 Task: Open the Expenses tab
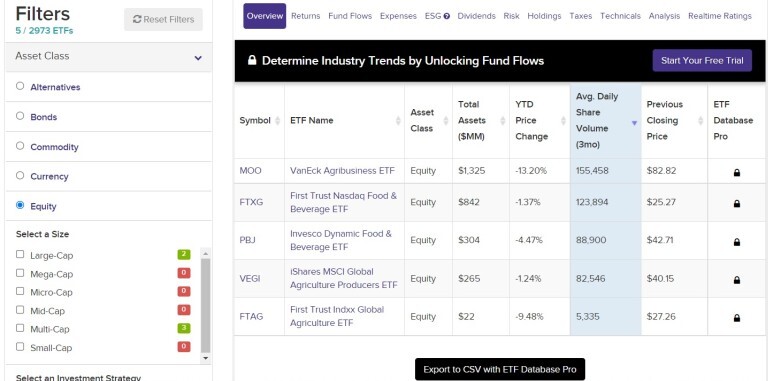click(x=398, y=16)
